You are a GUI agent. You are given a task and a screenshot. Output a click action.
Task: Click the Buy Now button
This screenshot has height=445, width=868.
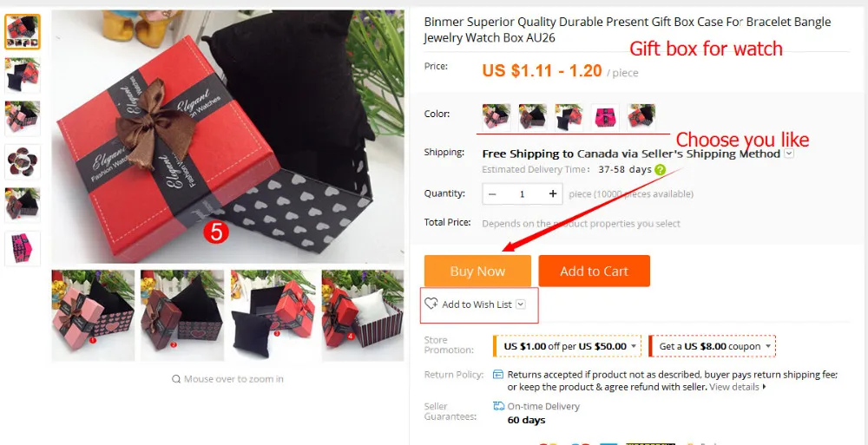click(477, 272)
